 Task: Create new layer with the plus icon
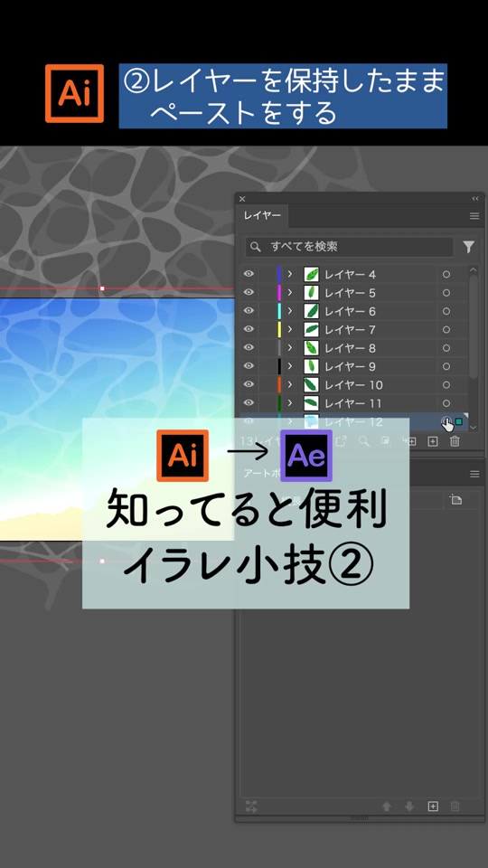[433, 441]
